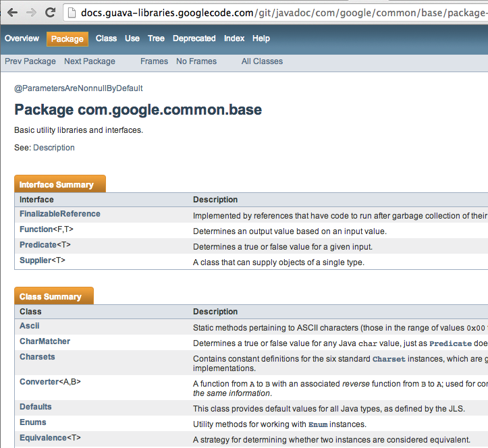Viewport: 488px width, 448px height.
Task: Click the browser forward arrow button
Action: coord(31,12)
